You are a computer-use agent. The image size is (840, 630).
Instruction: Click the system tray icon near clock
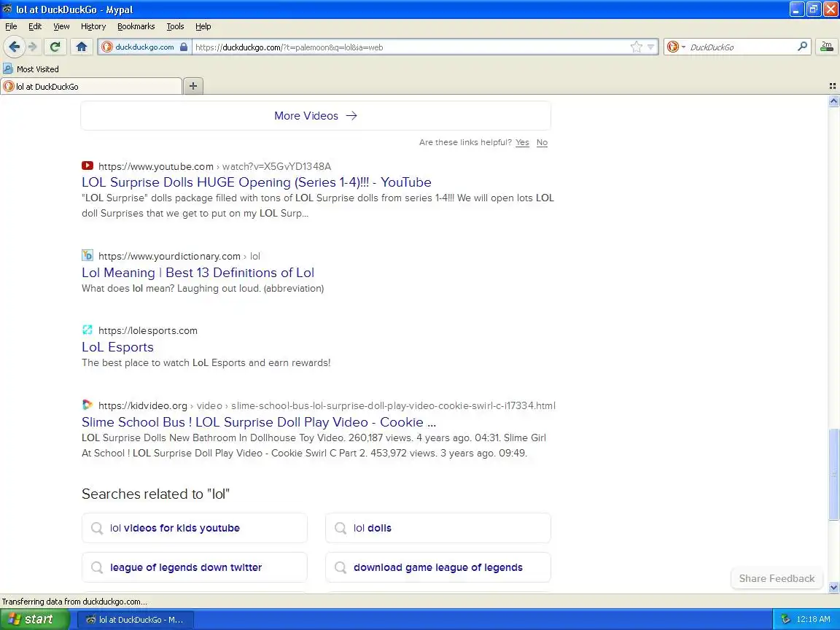pos(785,619)
